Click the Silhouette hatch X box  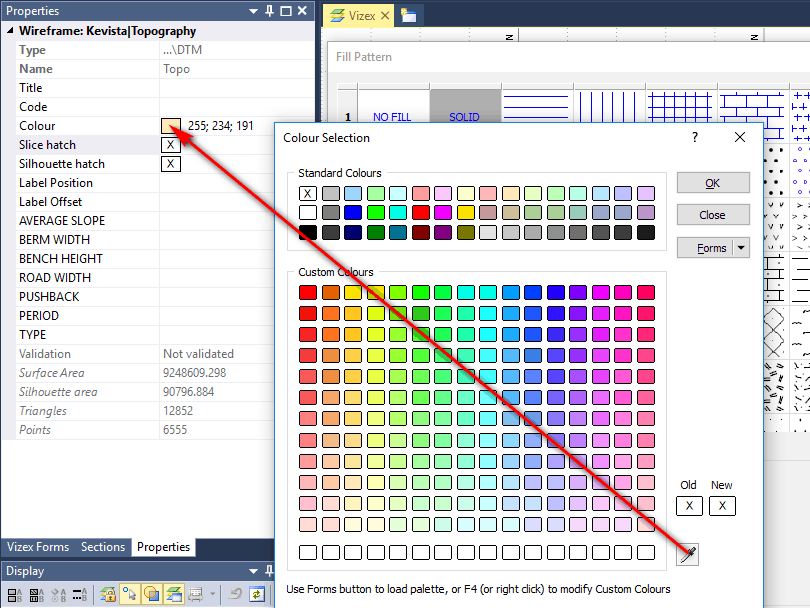[x=171, y=164]
